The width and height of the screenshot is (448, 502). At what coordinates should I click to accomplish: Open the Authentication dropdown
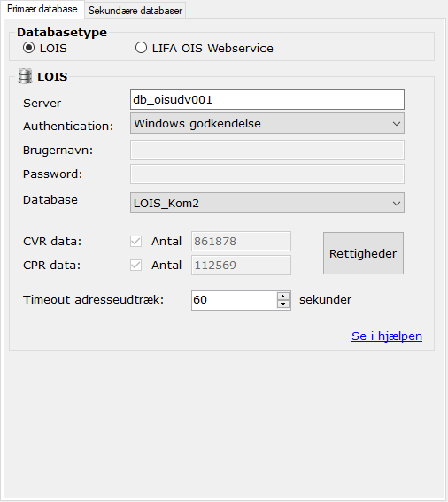click(x=267, y=123)
